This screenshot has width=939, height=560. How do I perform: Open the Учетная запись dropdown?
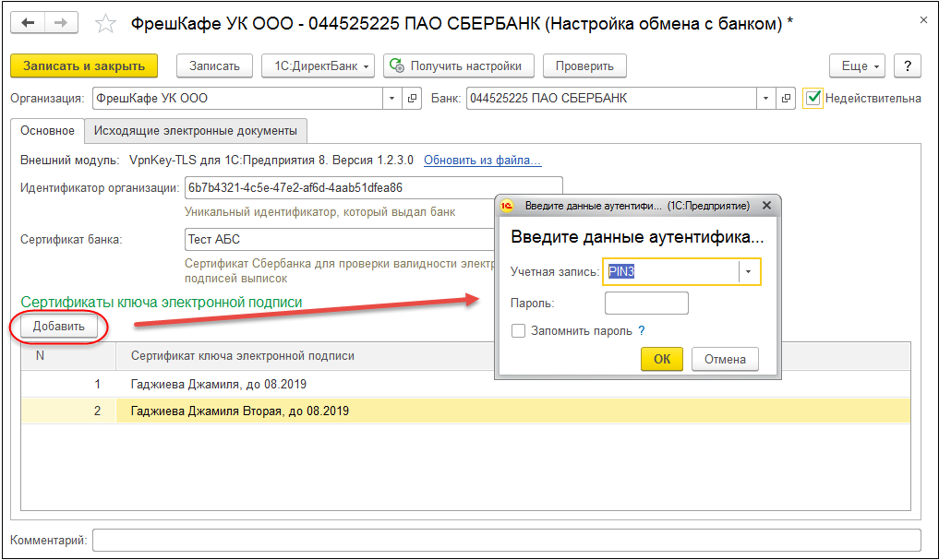[x=750, y=272]
